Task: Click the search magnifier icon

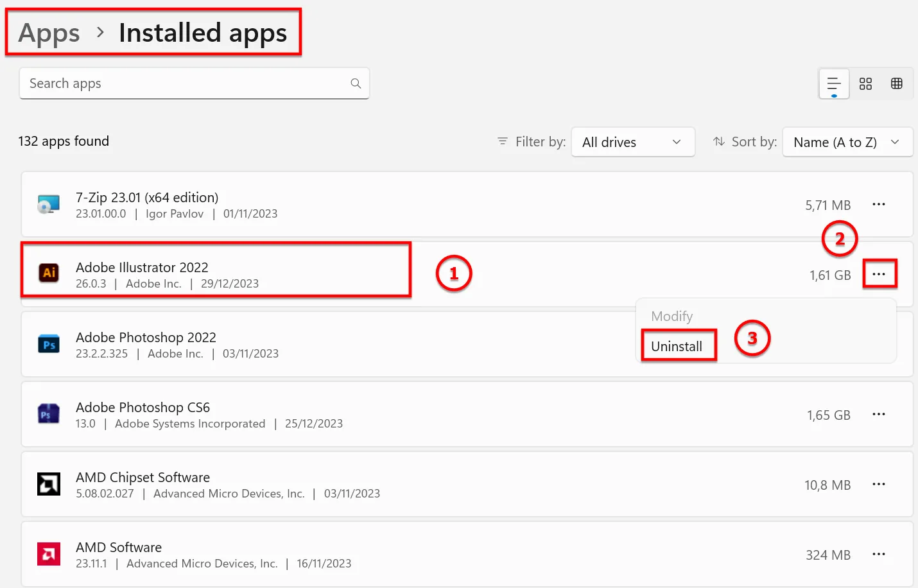Action: pos(356,83)
